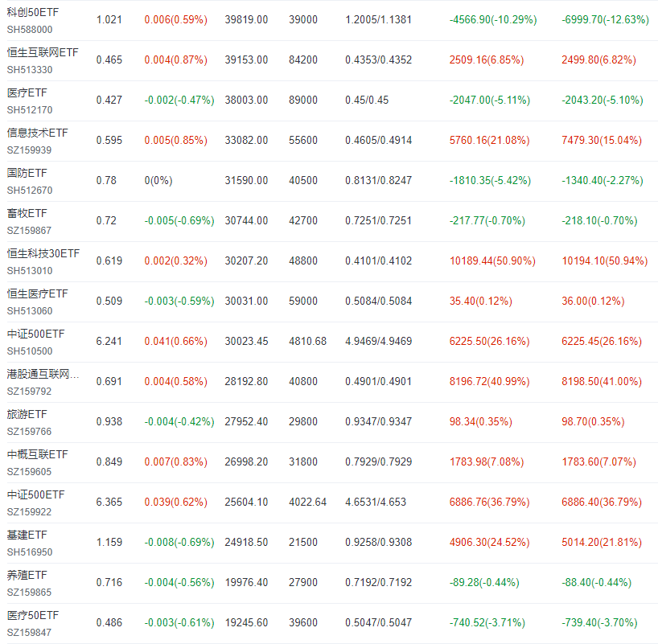
Task: Click market value 31590.00
Action: (x=246, y=181)
